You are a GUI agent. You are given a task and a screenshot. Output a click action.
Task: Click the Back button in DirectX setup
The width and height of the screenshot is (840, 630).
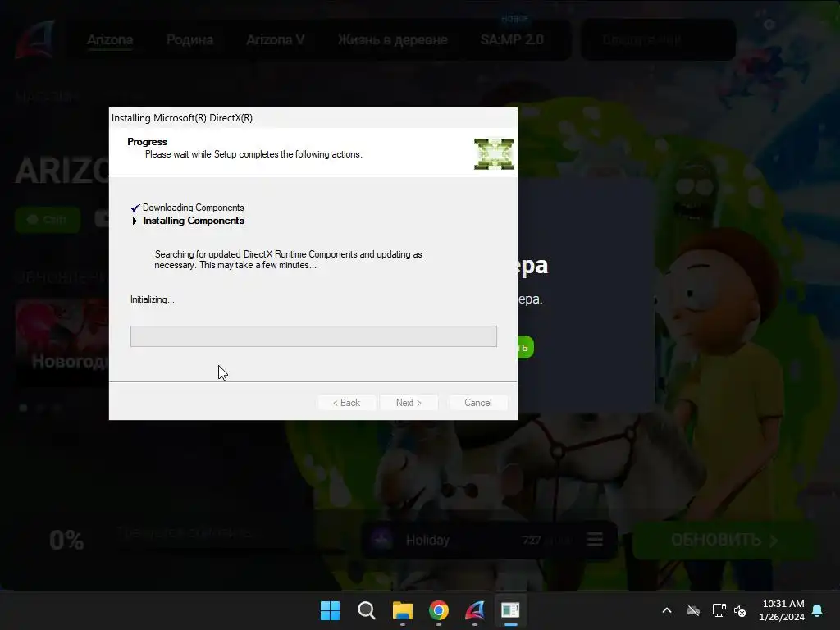(346, 403)
